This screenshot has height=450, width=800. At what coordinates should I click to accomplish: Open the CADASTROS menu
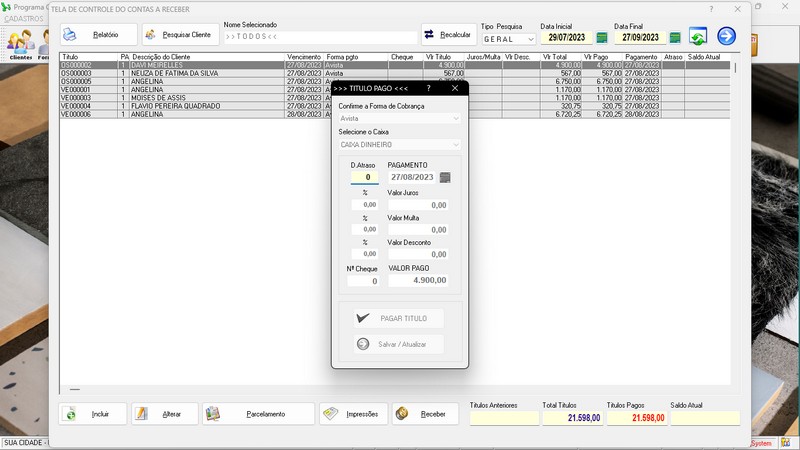pyautogui.click(x=24, y=19)
